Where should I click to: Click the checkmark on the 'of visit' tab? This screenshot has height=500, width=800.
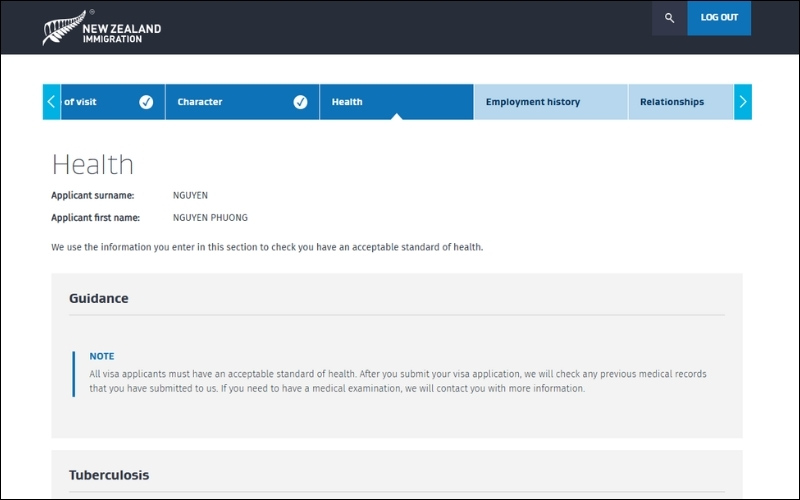click(x=146, y=102)
